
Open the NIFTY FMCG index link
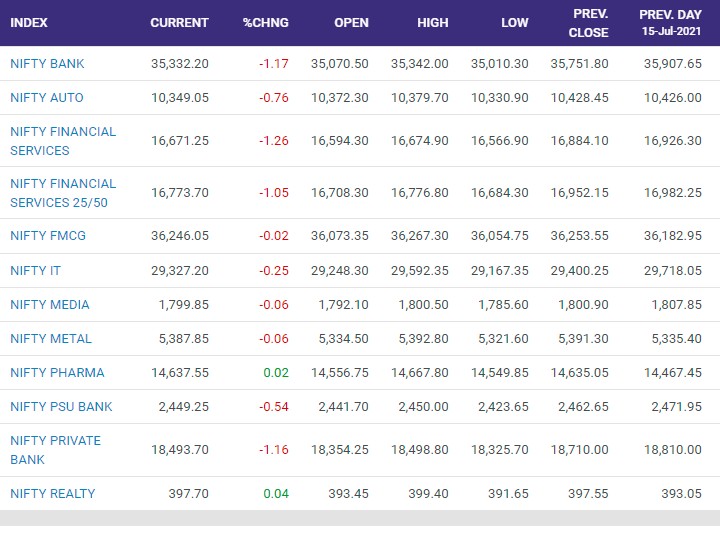pos(48,236)
